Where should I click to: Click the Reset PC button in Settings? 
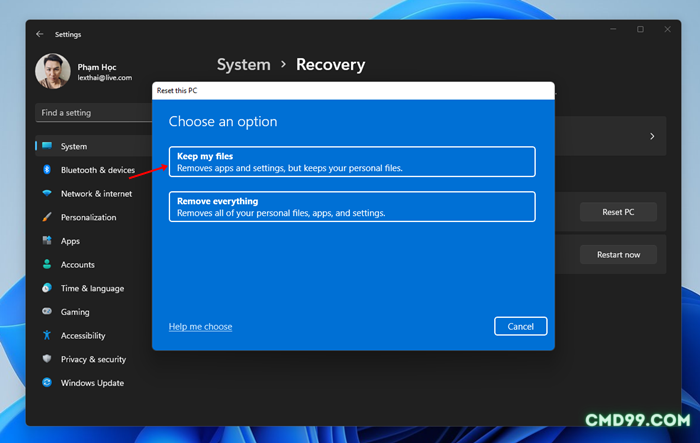[x=618, y=212]
